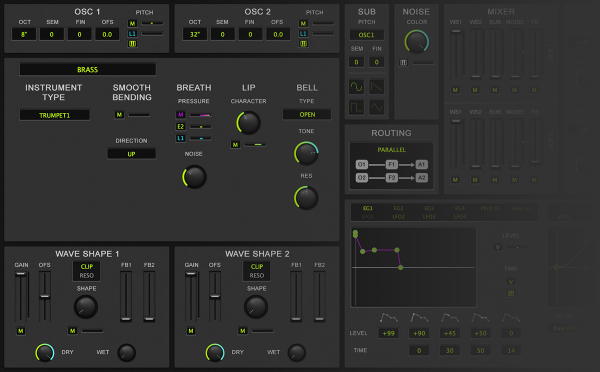
Task: Click the Wave Shape 1 shape M icon
Action: click(72, 331)
